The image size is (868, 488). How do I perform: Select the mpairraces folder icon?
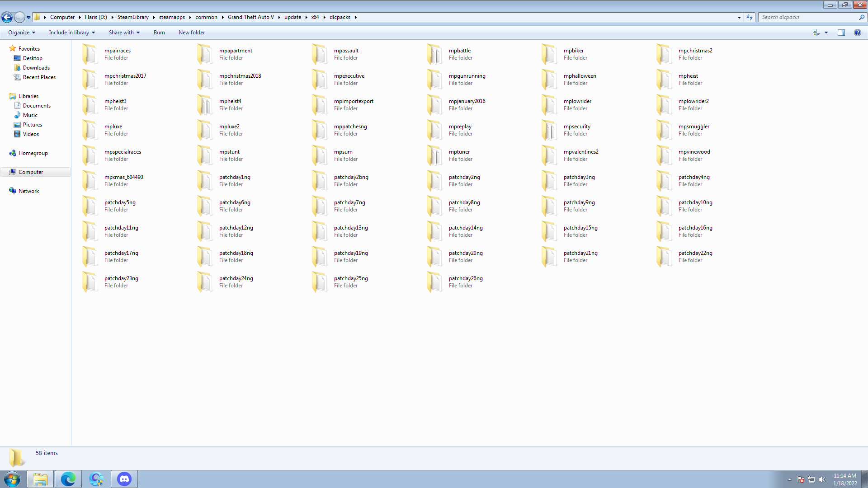90,54
